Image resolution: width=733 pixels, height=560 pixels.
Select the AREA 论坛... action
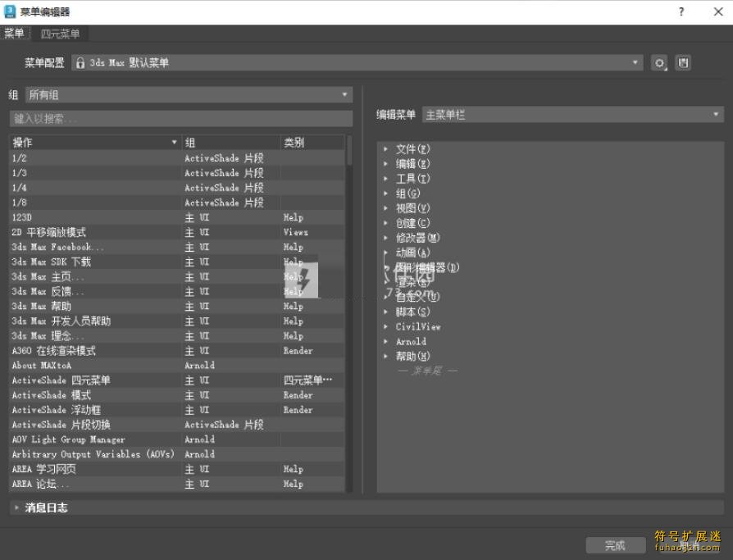coord(177,484)
